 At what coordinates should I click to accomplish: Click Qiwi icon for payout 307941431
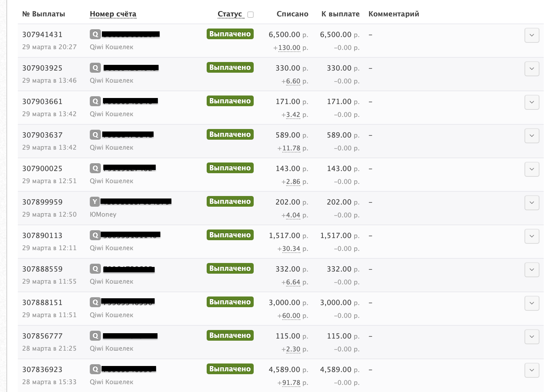tap(95, 34)
